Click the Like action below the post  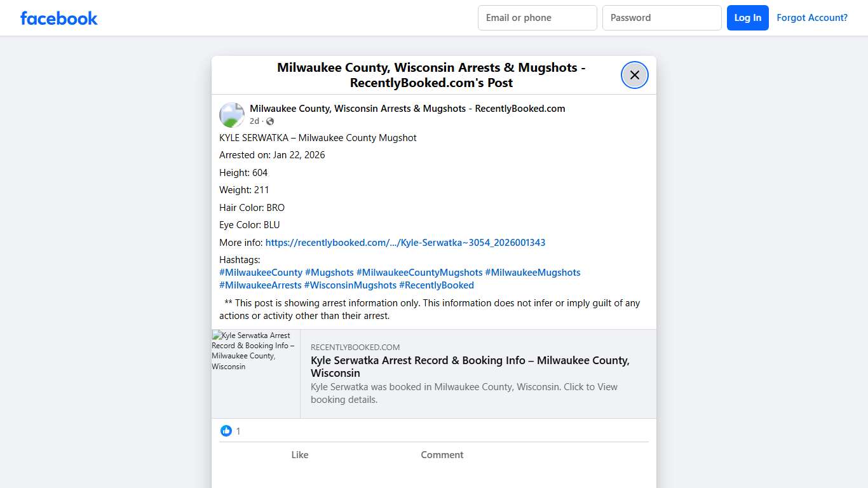(x=299, y=454)
